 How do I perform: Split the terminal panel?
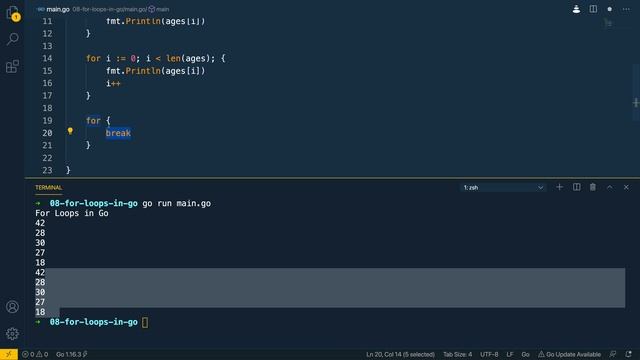576,187
